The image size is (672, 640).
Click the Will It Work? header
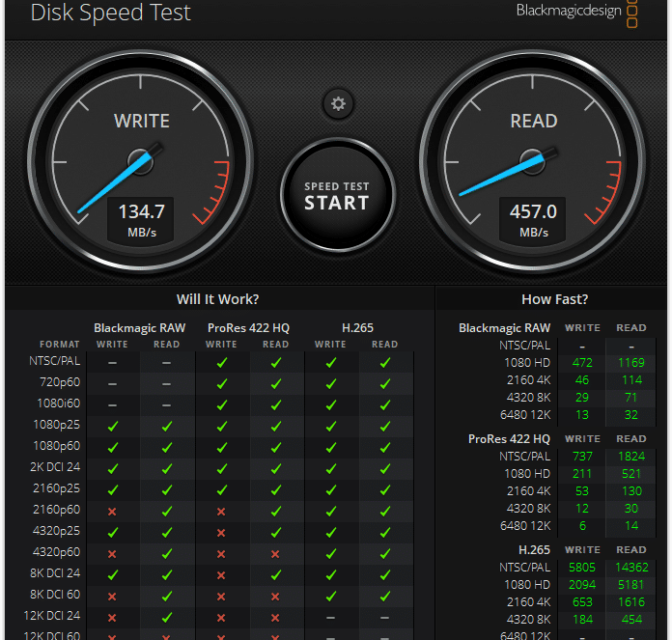[217, 299]
